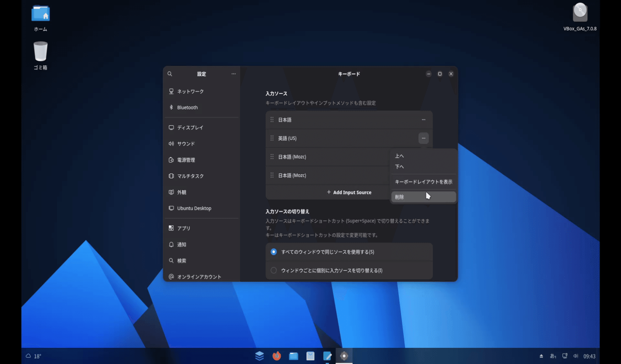
Task: Open the file manager from the dock
Action: (293, 356)
